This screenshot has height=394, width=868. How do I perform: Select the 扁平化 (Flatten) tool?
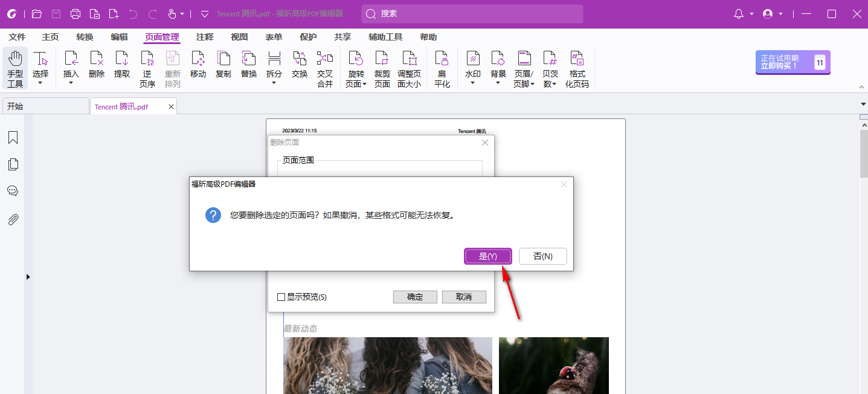[x=442, y=66]
